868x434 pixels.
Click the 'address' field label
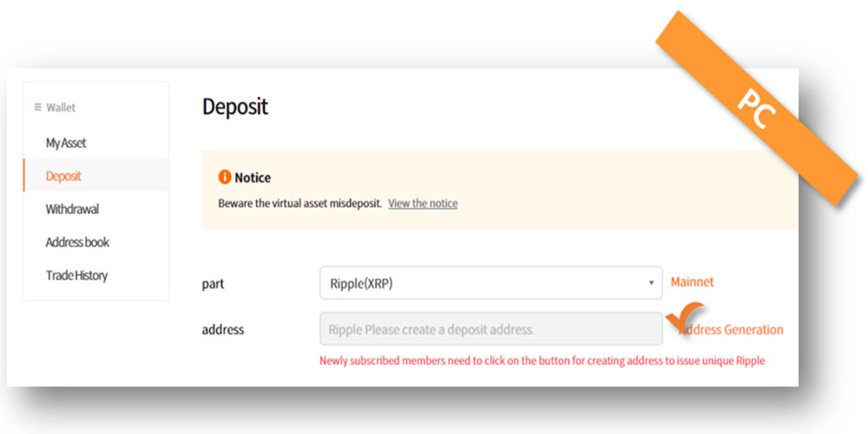tap(223, 330)
